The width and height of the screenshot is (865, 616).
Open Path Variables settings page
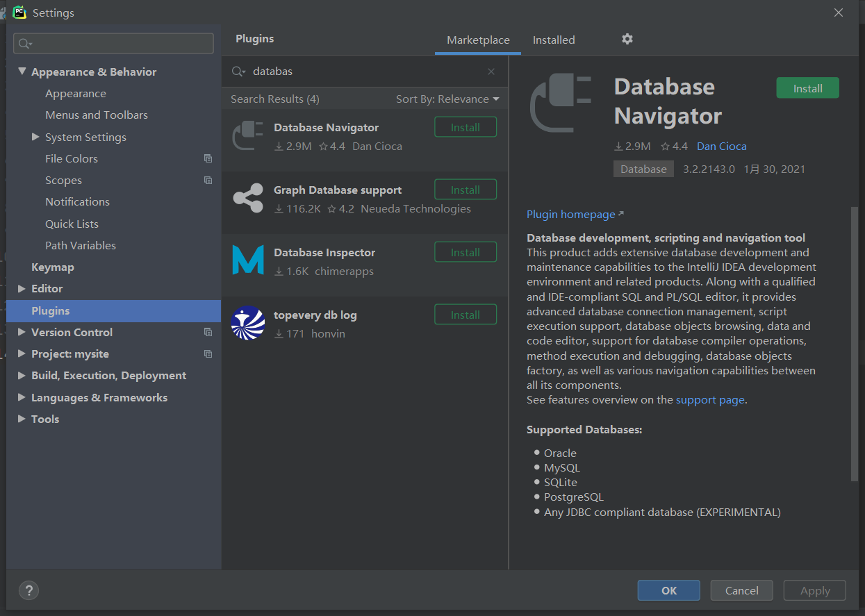pyautogui.click(x=81, y=245)
